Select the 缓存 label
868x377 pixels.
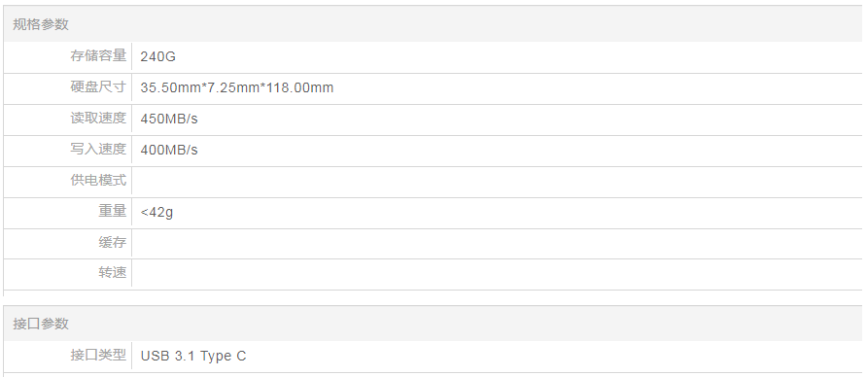click(113, 242)
